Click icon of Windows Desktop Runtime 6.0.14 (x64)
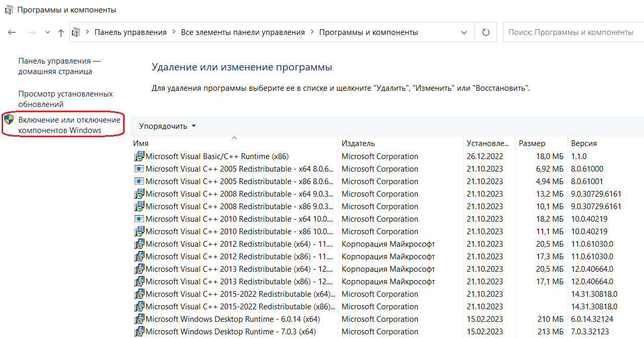This screenshot has height=338, width=644. [139, 319]
